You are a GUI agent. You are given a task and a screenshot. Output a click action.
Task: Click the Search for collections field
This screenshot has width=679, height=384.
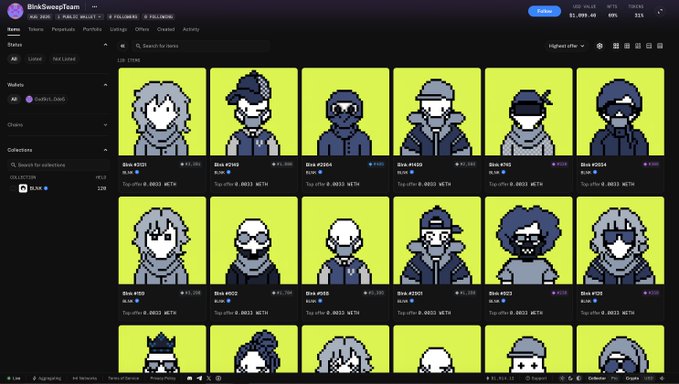pos(58,165)
